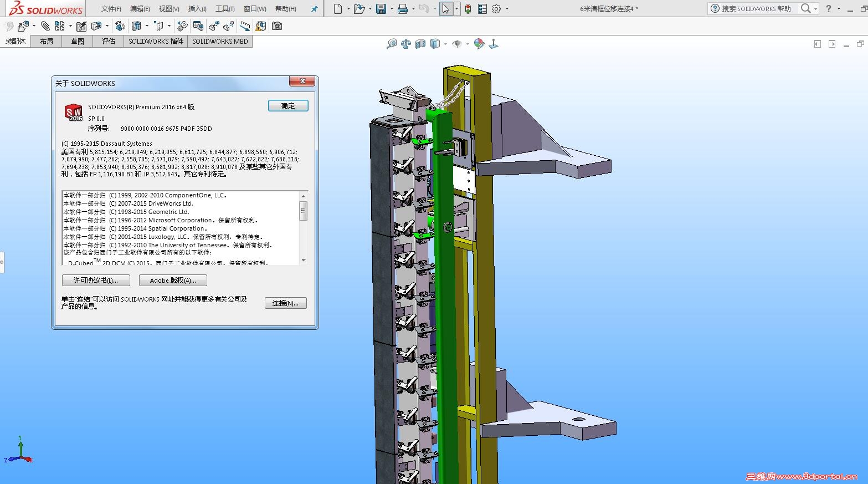Click the Instant3D ruler-arrow icon
Image resolution: width=868 pixels, height=484 pixels.
[x=245, y=26]
